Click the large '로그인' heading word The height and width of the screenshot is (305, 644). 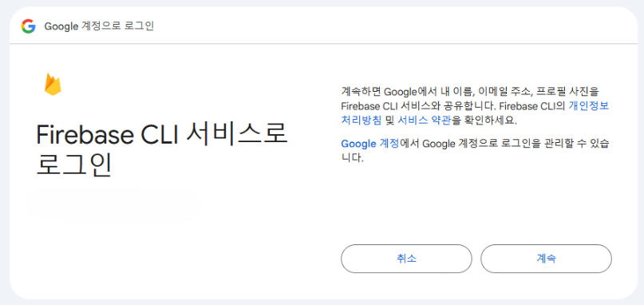[74, 166]
